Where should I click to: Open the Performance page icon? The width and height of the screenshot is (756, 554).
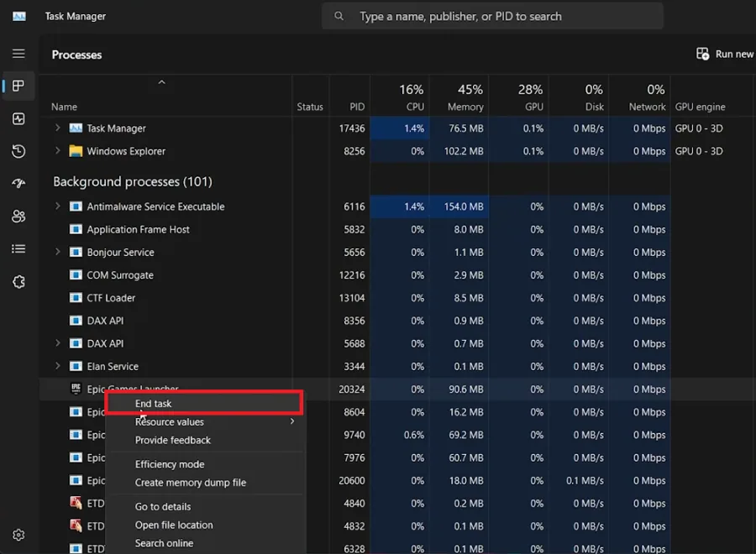[x=18, y=118]
